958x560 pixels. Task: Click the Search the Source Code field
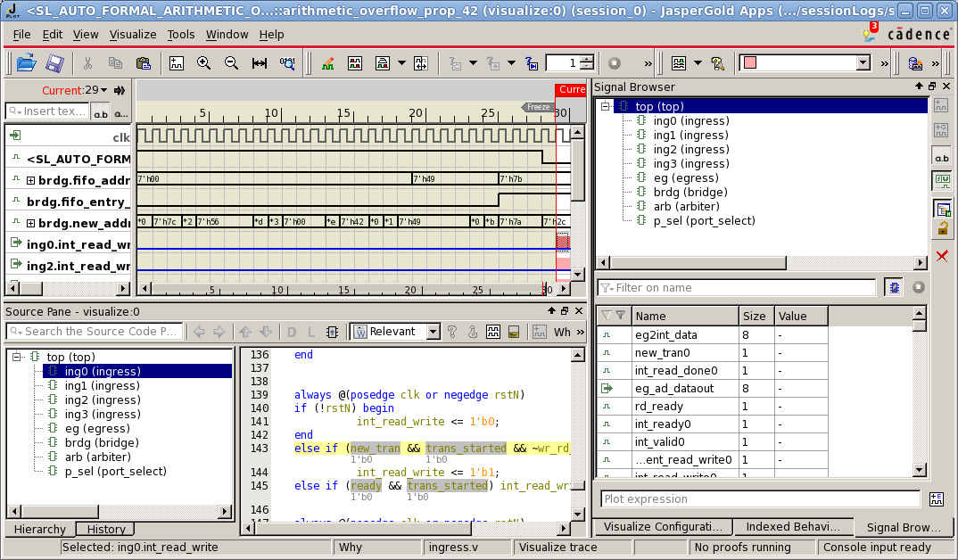[x=95, y=332]
